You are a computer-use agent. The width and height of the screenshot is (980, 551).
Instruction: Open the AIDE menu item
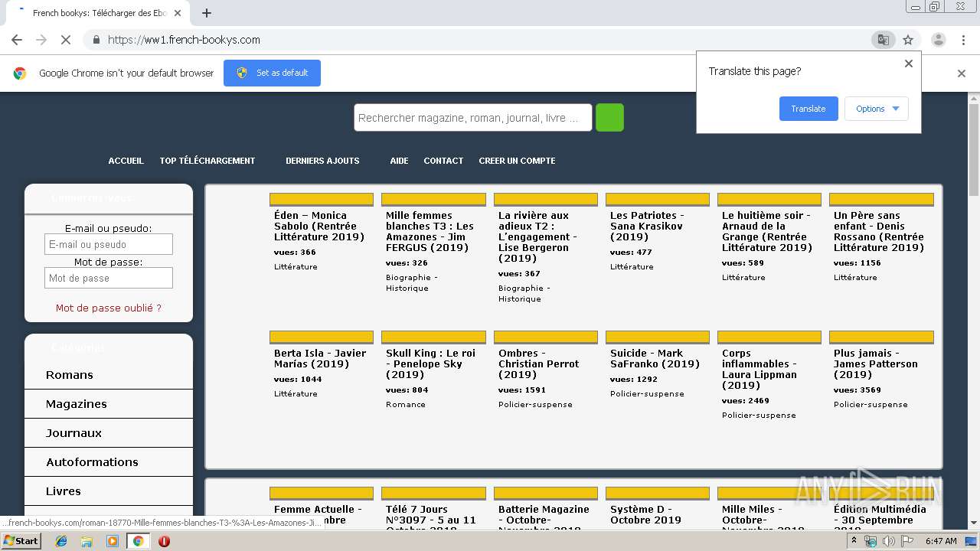tap(399, 161)
